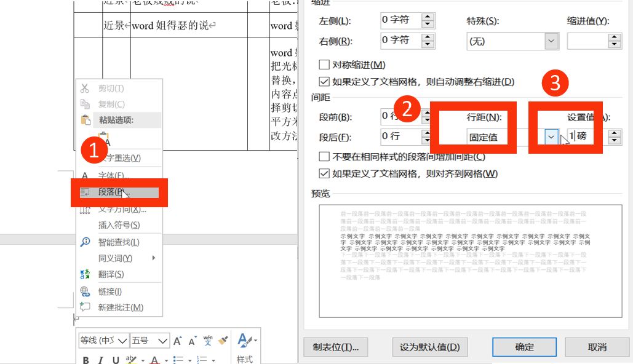Expand the 行距 line spacing dropdown
The width and height of the screenshot is (633, 364).
coord(551,137)
